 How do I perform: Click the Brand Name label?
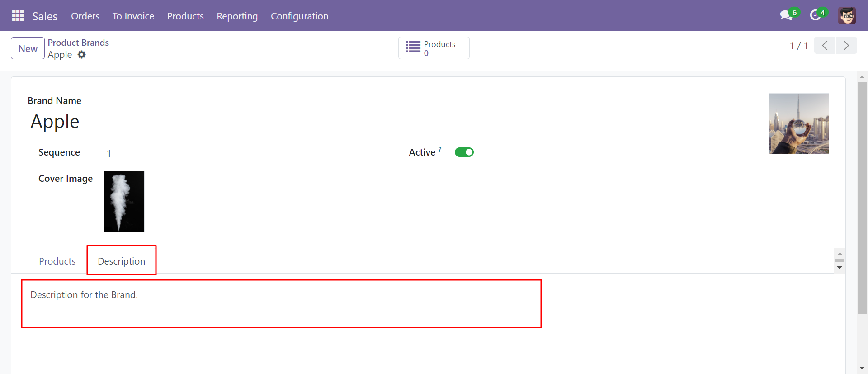(55, 101)
